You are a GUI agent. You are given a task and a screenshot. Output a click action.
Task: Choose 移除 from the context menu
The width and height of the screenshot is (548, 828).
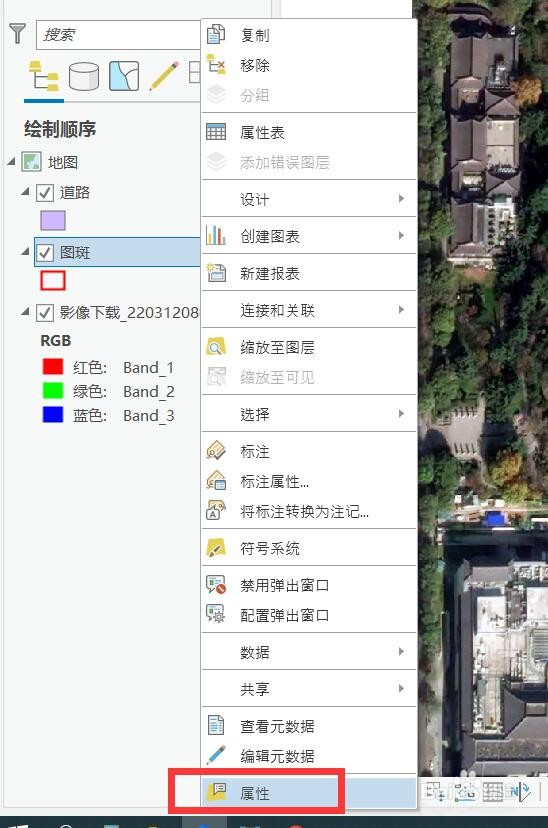click(309, 65)
